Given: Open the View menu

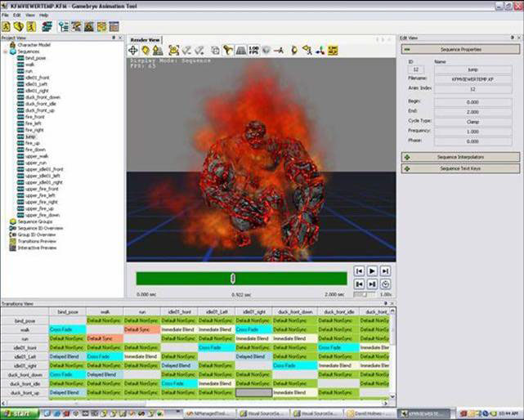Looking at the screenshot, I should (29, 16).
